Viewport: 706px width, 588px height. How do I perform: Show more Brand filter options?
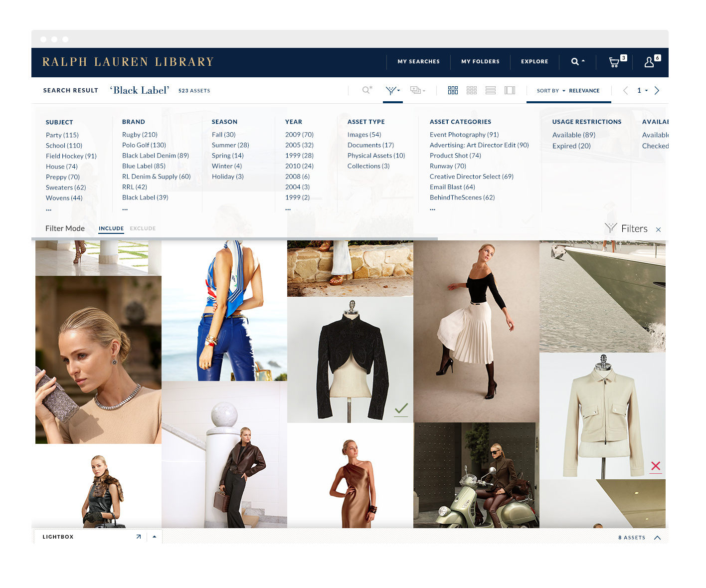125,209
